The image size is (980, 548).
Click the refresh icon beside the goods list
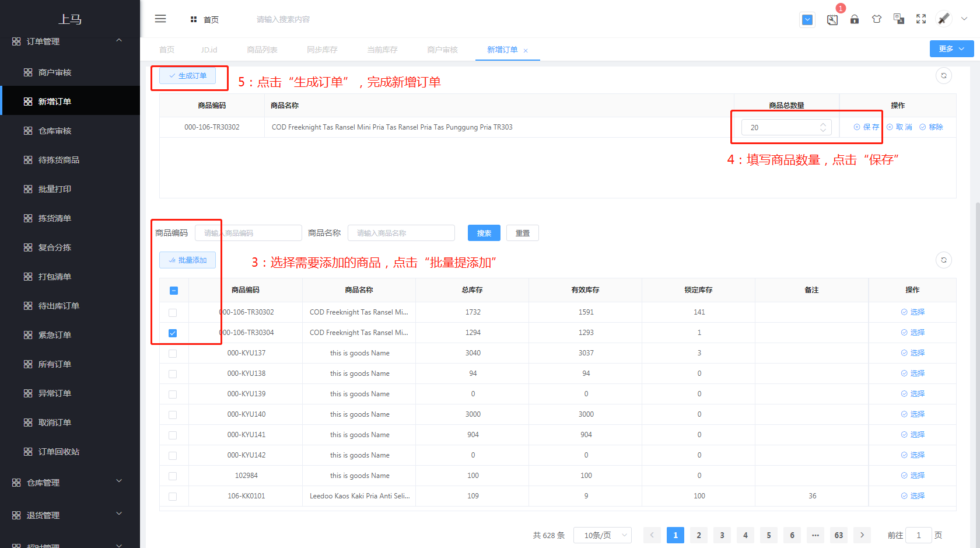click(944, 260)
